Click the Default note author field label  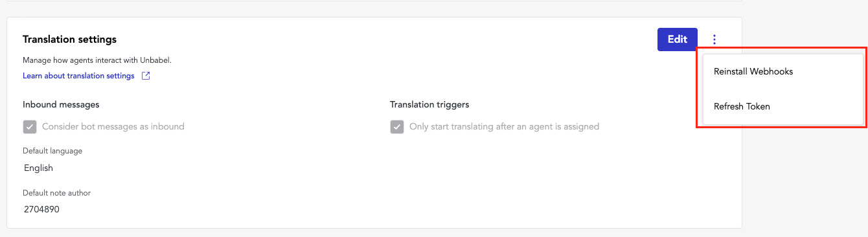click(56, 193)
